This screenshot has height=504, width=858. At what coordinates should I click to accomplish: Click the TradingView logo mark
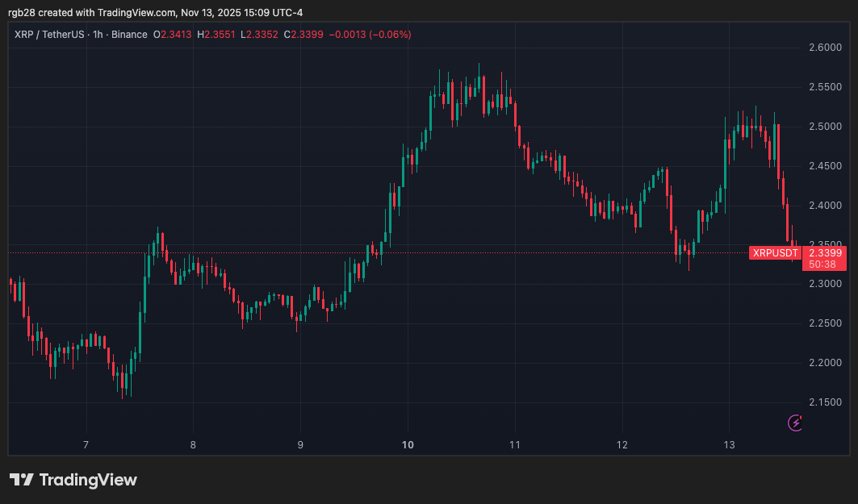[21, 480]
